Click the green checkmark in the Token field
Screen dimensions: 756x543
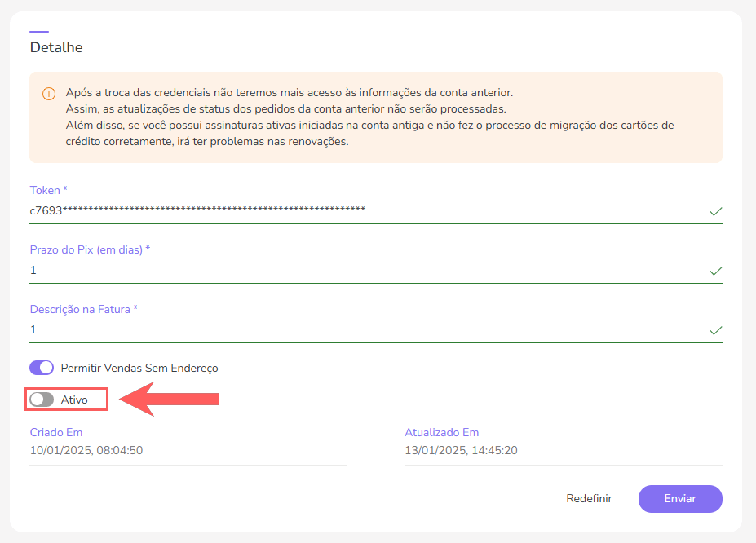[x=715, y=211]
